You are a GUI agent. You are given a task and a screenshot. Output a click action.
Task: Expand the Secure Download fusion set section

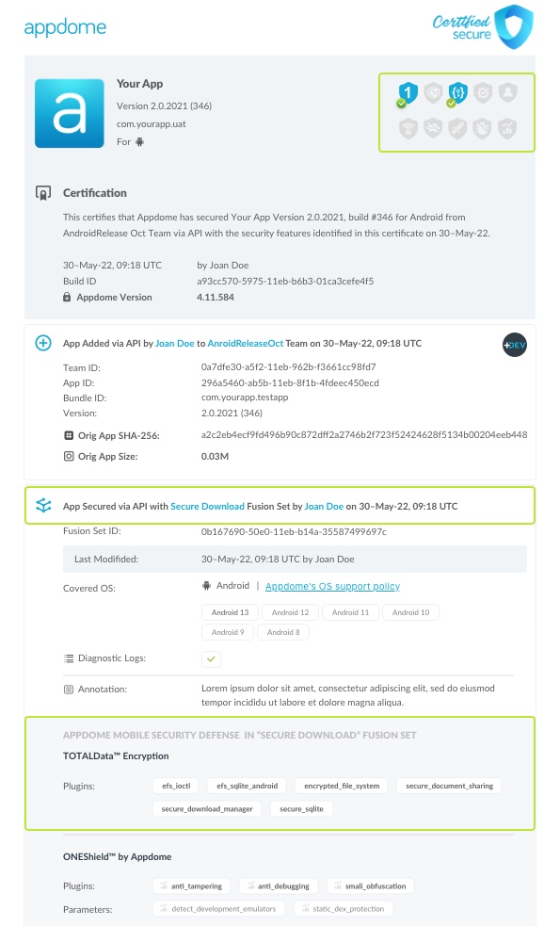click(x=42, y=506)
